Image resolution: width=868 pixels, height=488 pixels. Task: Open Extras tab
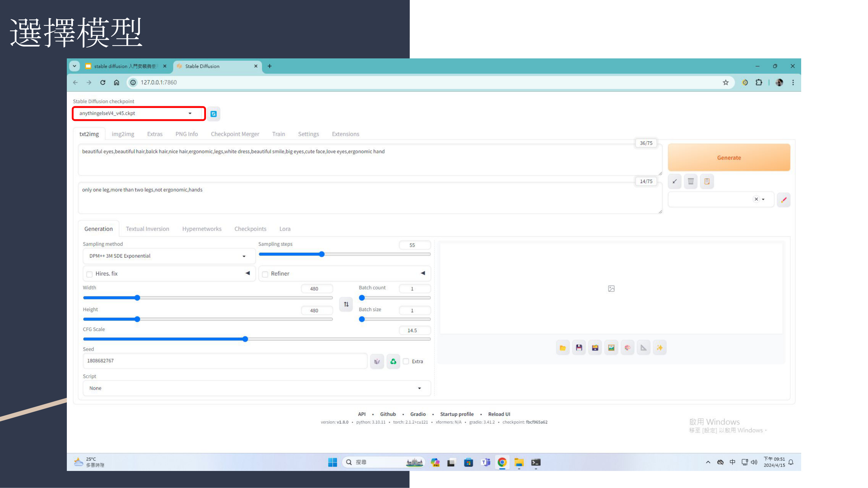tap(155, 134)
